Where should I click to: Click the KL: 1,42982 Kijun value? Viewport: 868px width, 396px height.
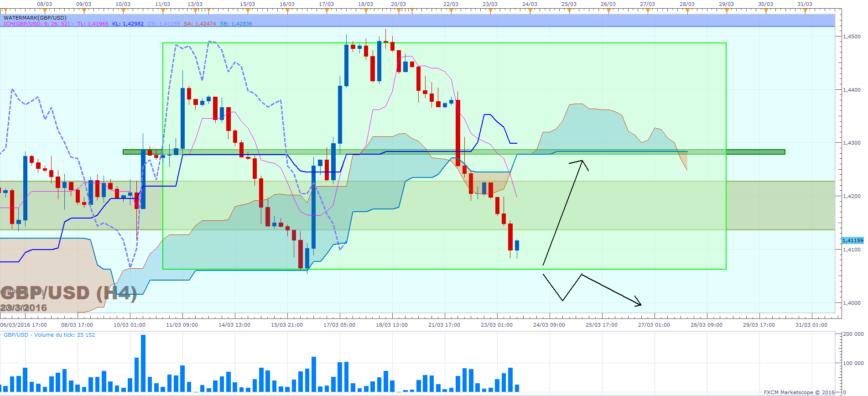click(128, 24)
